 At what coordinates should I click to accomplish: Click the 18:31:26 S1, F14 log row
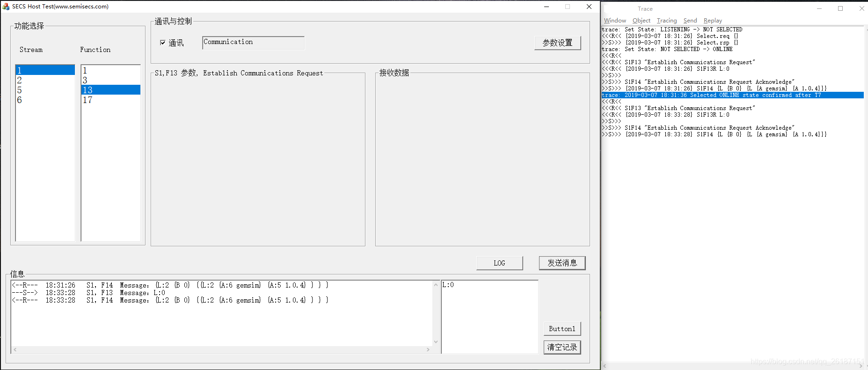[x=170, y=285]
